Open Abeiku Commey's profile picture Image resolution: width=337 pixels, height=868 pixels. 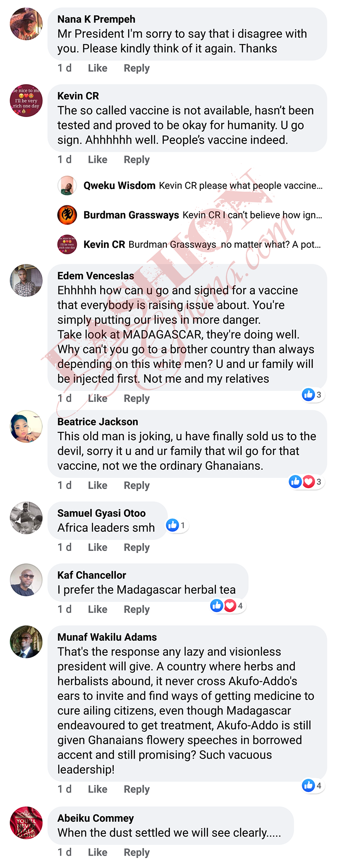tap(26, 823)
